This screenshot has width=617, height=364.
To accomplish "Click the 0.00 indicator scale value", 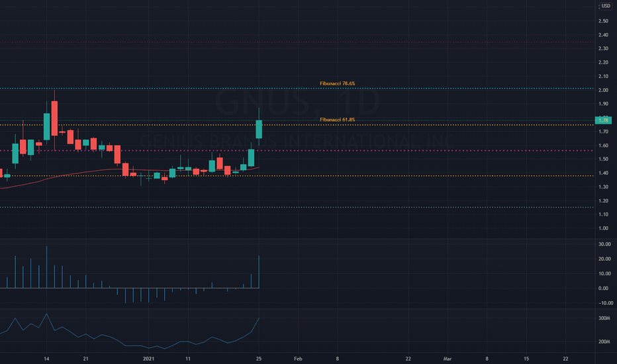I will pos(603,289).
